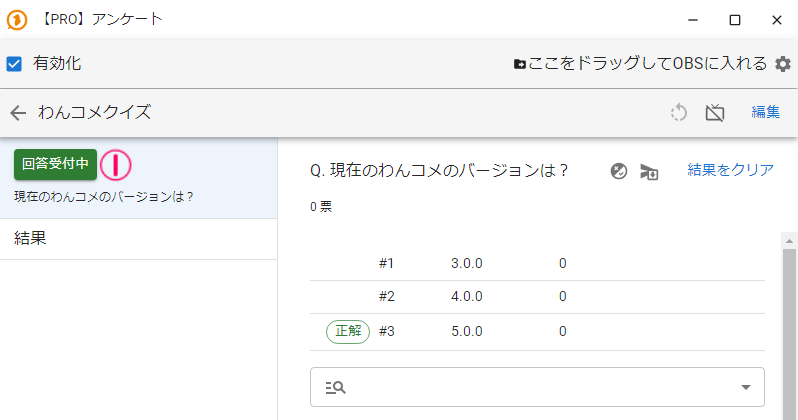Click the 正解 badge on option #3
Viewport: 798px width, 420px height.
348,331
